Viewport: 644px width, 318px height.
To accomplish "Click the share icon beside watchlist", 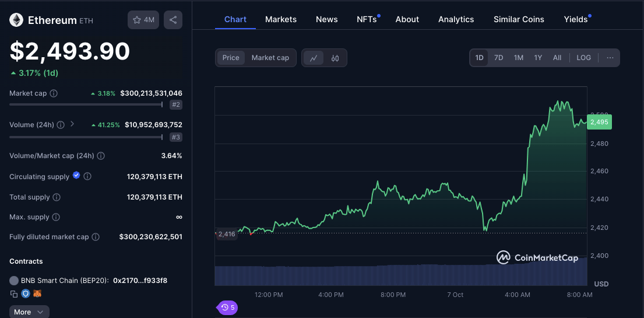I will pyautogui.click(x=173, y=20).
